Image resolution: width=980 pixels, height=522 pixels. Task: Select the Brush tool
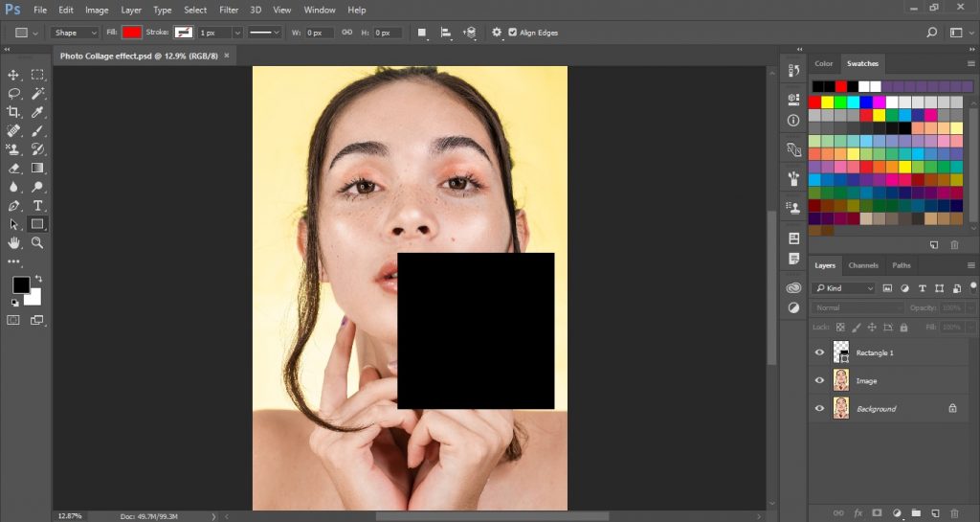click(37, 130)
